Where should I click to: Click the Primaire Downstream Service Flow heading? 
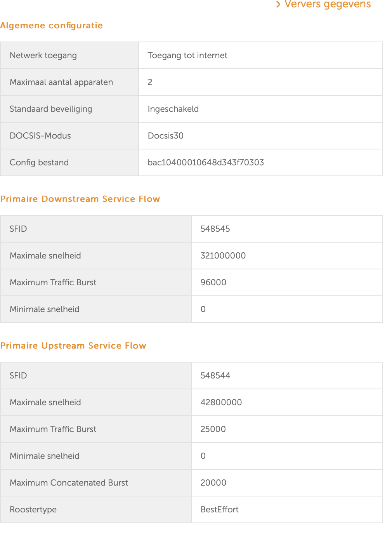(80, 199)
